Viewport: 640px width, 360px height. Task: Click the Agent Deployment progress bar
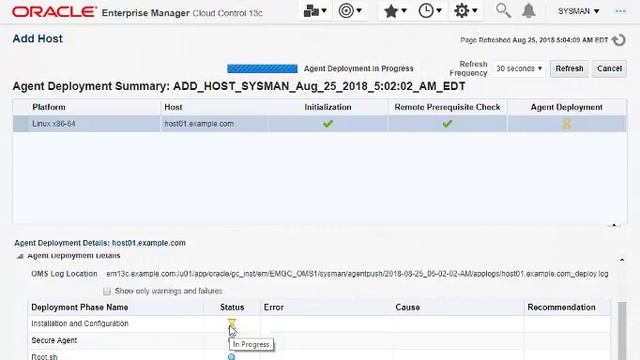point(262,69)
